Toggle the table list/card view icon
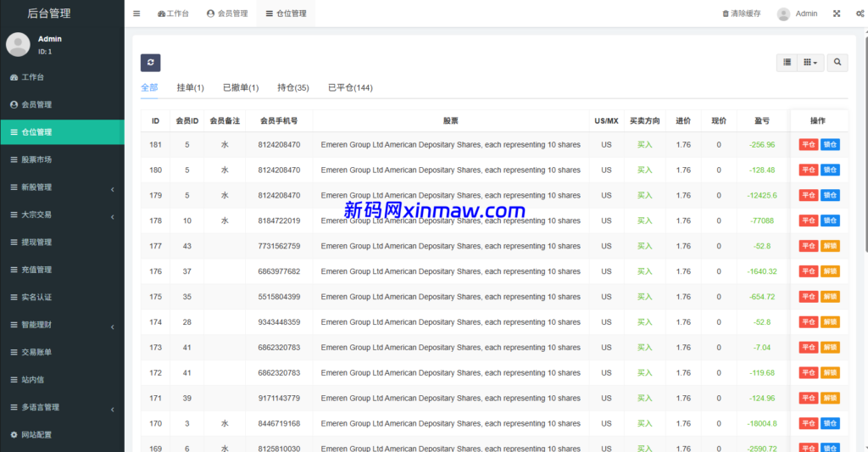This screenshot has height=452, width=868. click(787, 63)
